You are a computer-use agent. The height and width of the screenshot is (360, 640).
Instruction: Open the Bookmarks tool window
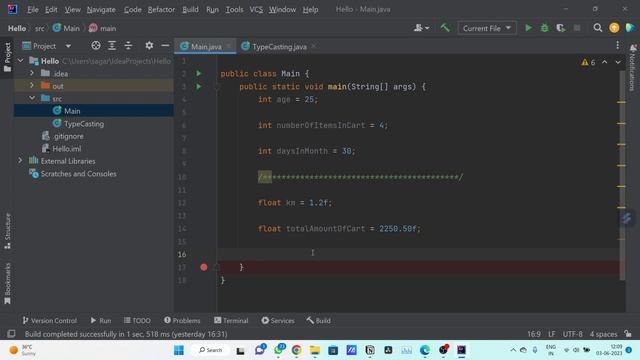click(x=7, y=283)
